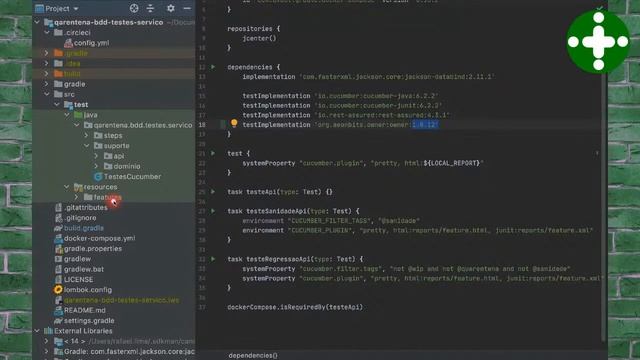Click run arrow beside task testeApi
The height and width of the screenshot is (360, 640).
[213, 191]
